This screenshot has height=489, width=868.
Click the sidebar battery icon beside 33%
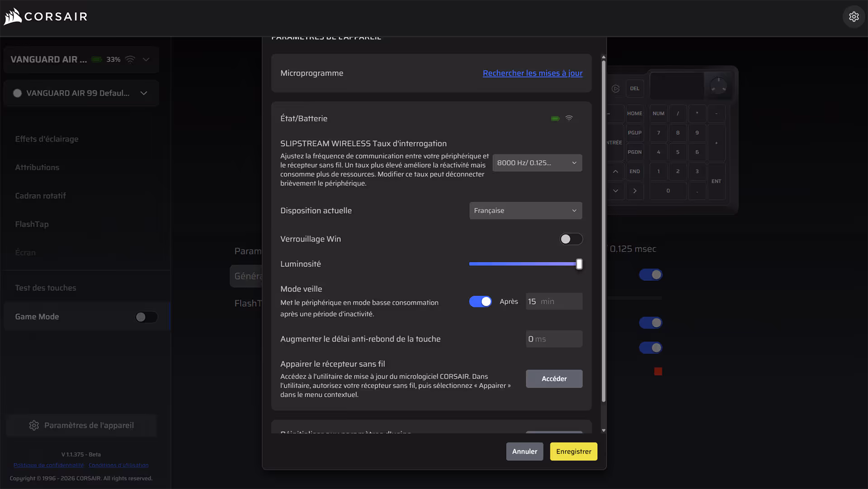[97, 59]
